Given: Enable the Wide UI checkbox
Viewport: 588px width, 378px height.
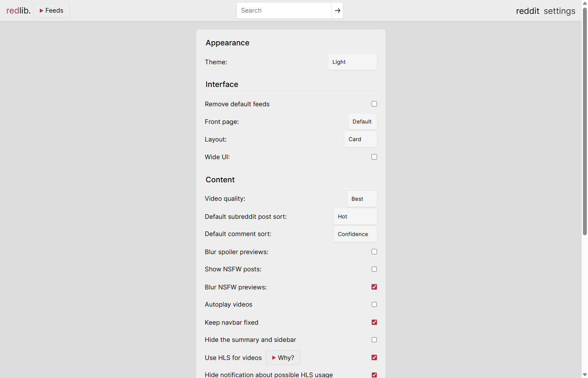Looking at the screenshot, I should click(x=374, y=157).
